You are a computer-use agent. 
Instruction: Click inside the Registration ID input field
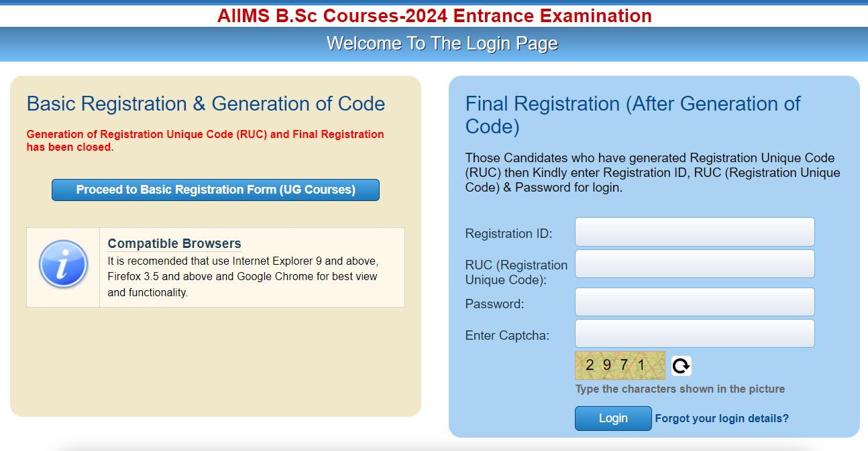pos(694,232)
